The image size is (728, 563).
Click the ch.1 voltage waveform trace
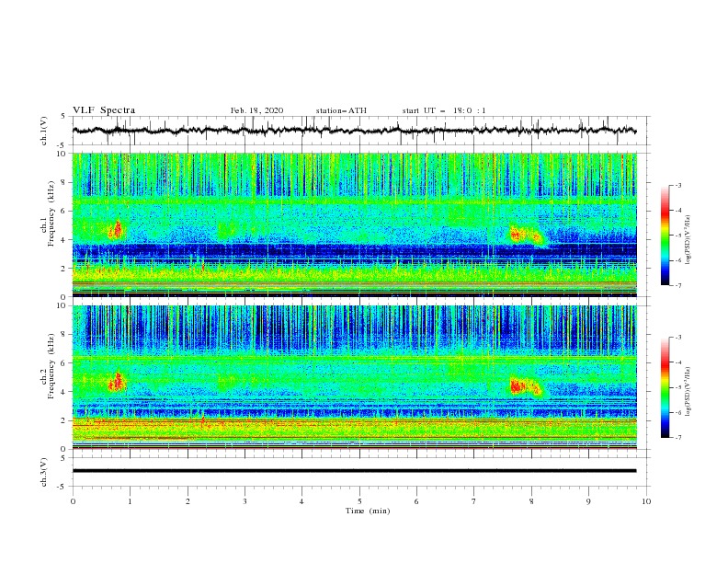(x=354, y=131)
